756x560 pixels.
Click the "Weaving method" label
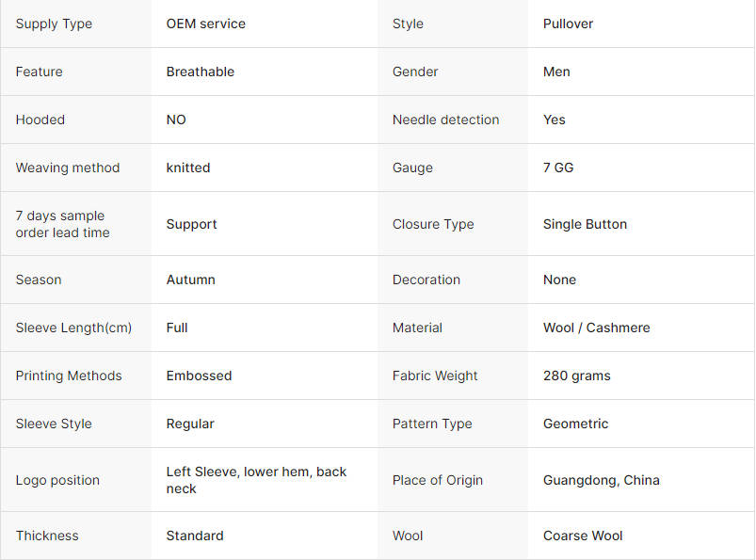(x=68, y=168)
